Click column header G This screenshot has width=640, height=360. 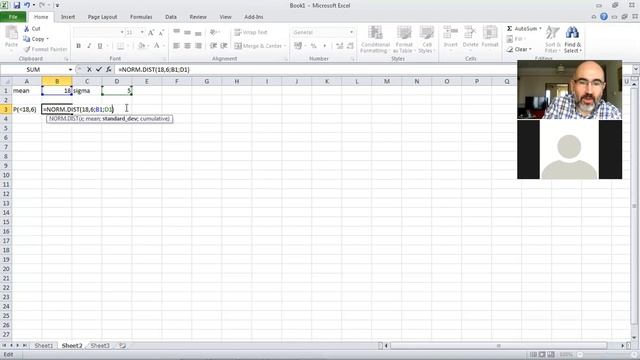pos(207,81)
